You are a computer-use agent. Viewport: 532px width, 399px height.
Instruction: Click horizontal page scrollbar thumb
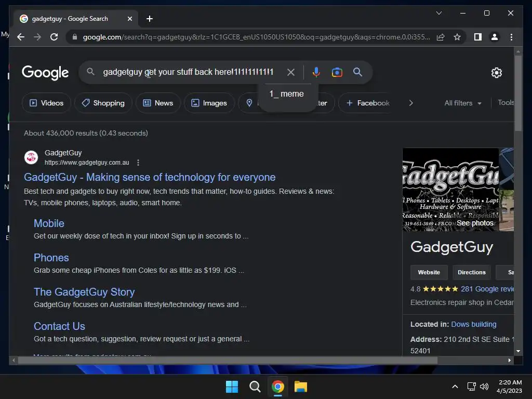pyautogui.click(x=228, y=361)
